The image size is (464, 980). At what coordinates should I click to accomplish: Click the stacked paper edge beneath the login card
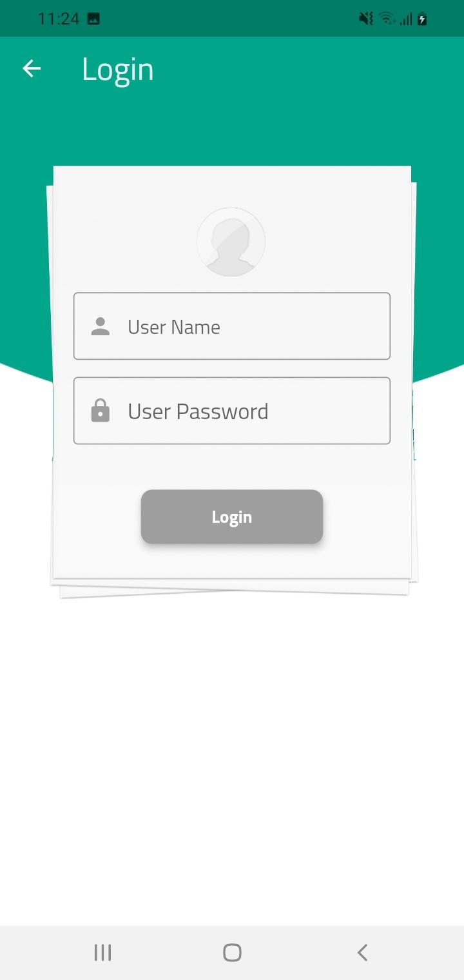[232, 587]
